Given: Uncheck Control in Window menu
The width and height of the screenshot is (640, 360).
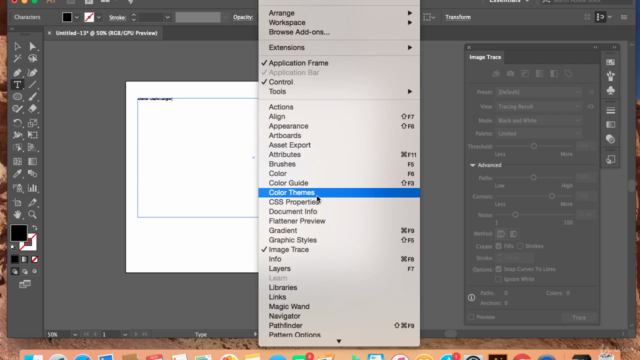Looking at the screenshot, I should [339, 82].
